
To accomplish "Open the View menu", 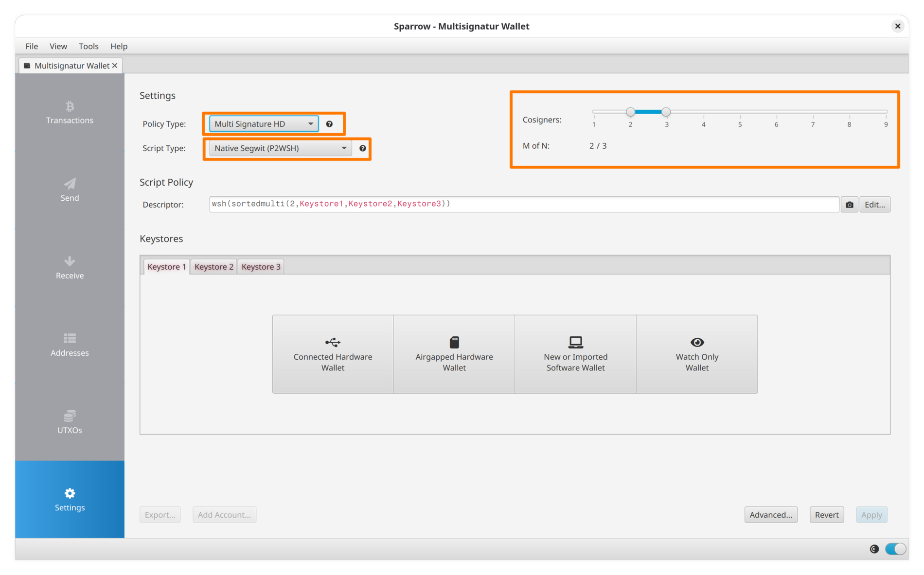I will click(x=58, y=46).
